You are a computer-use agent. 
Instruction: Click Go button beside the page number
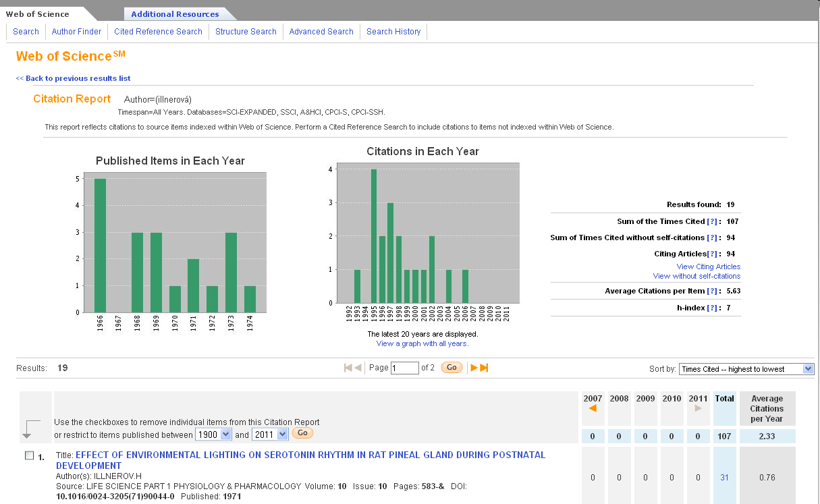coord(452,368)
